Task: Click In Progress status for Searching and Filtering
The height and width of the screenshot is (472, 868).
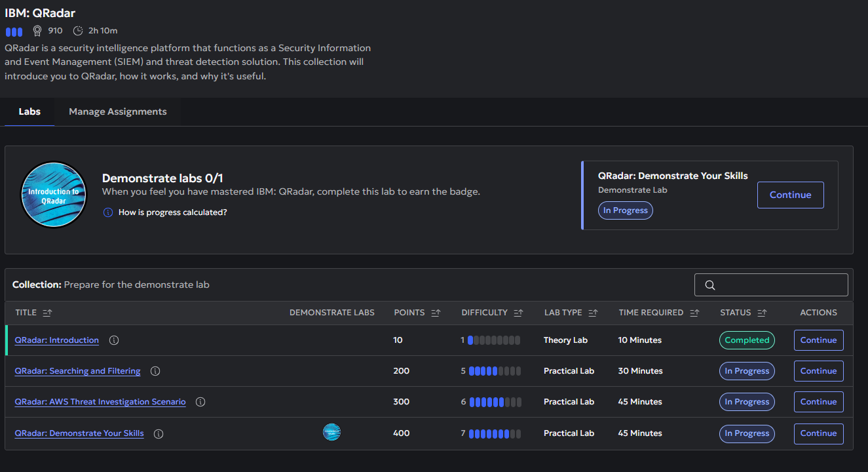Action: [747, 371]
